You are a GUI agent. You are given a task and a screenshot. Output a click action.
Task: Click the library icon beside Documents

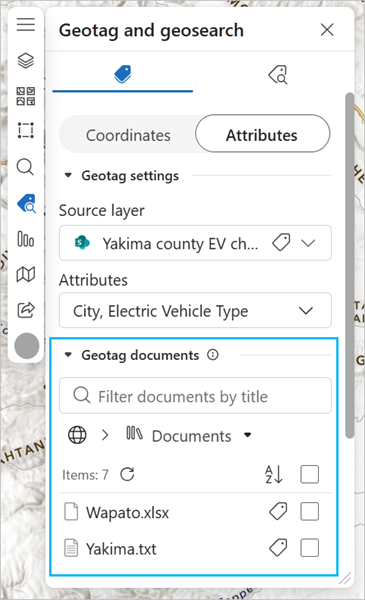[x=134, y=434]
